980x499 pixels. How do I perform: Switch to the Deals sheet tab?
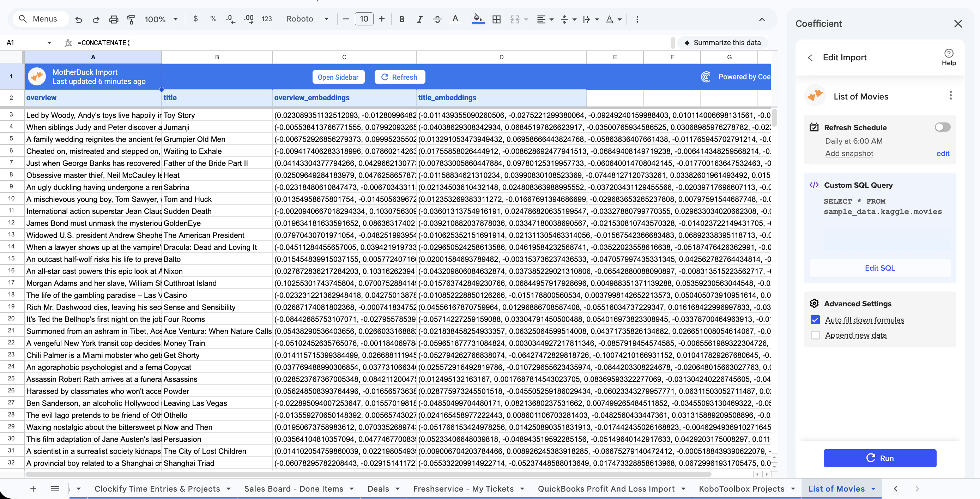(378, 488)
